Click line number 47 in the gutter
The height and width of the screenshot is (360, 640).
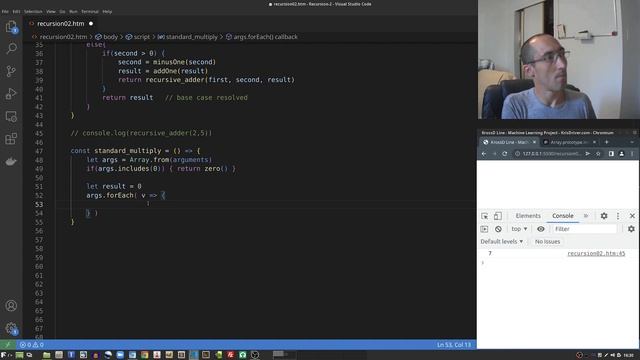39,151
